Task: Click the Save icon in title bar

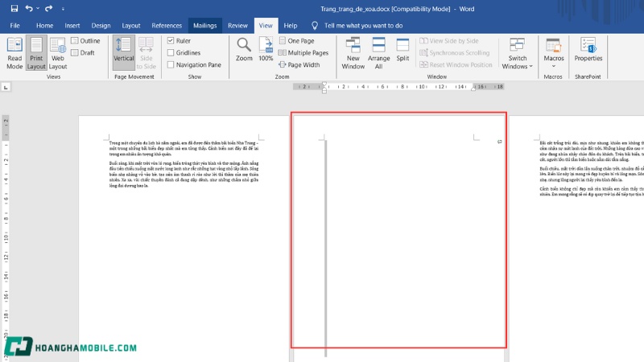Action: point(14,8)
